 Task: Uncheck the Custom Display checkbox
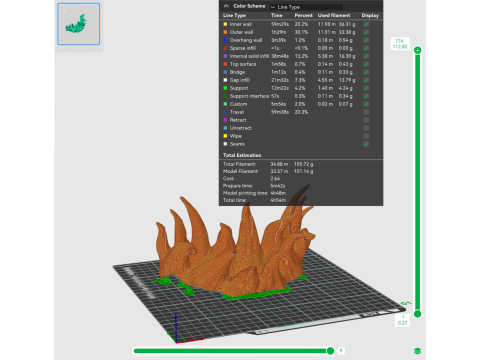[366, 104]
